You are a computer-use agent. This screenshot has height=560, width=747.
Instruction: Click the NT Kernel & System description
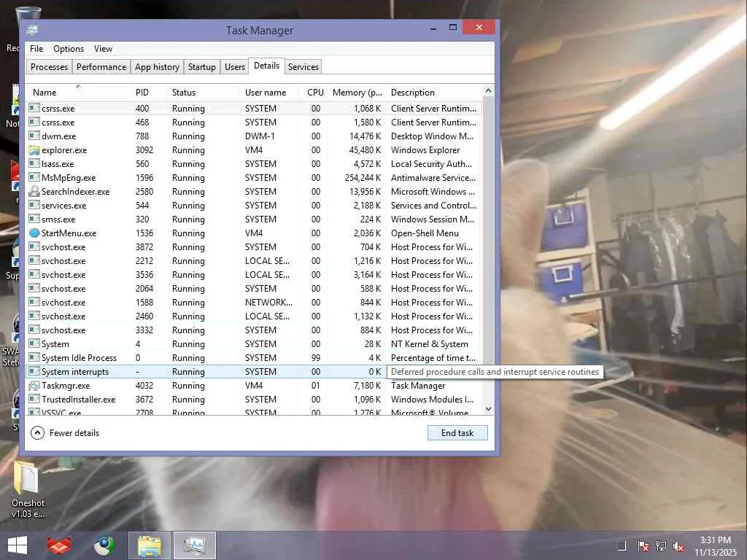pyautogui.click(x=429, y=344)
